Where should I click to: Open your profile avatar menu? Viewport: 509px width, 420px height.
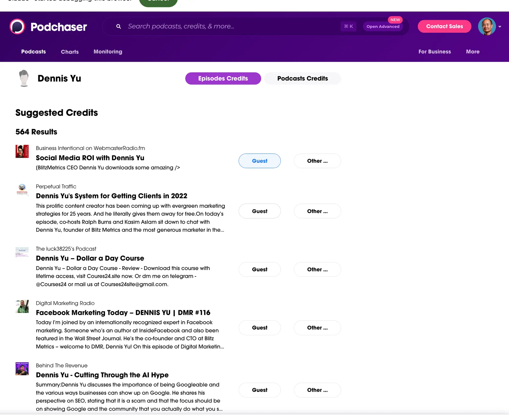pos(487,26)
